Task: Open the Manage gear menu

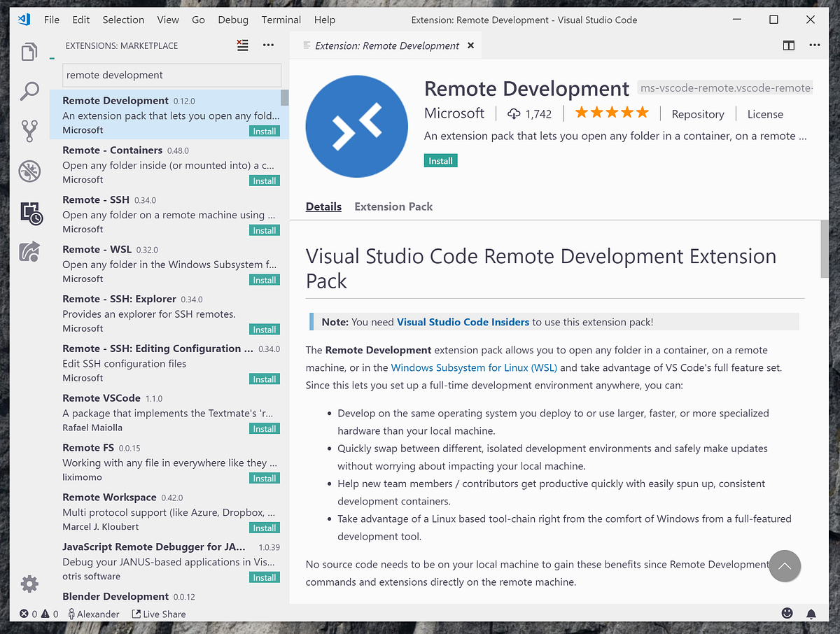Action: pos(29,584)
